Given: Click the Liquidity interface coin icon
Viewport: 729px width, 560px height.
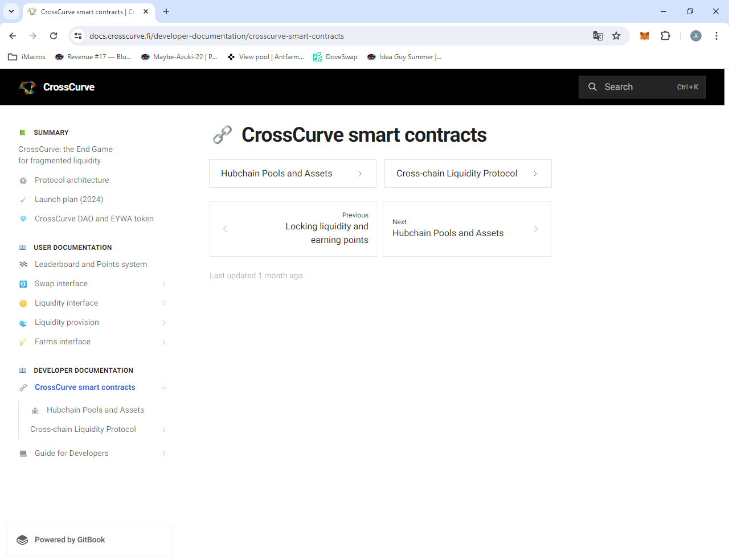Looking at the screenshot, I should point(23,303).
